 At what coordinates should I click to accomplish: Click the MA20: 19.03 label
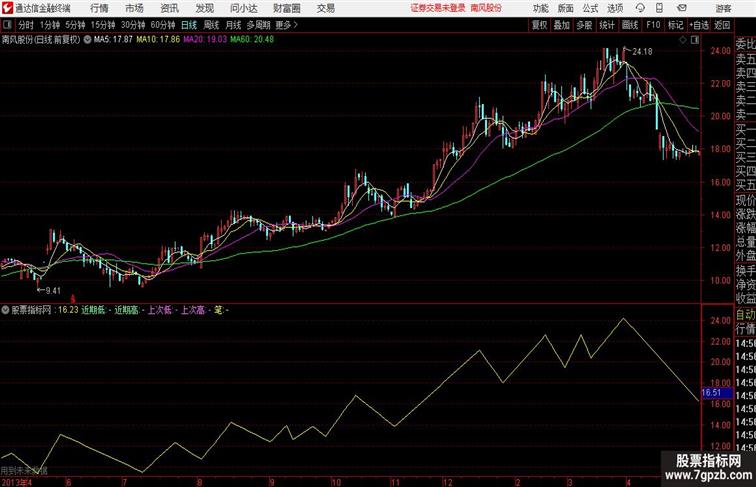coord(205,40)
